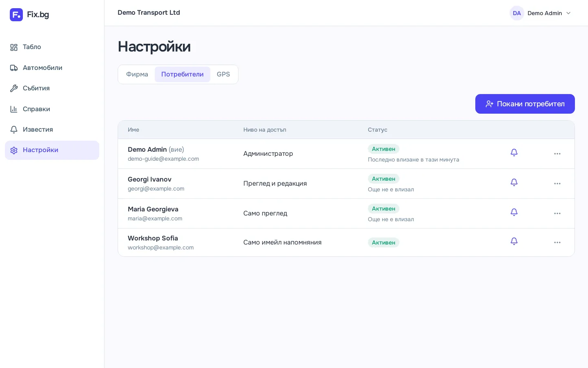
Task: Open the three-dot menu for Maria Georgieva
Action: pos(557,213)
